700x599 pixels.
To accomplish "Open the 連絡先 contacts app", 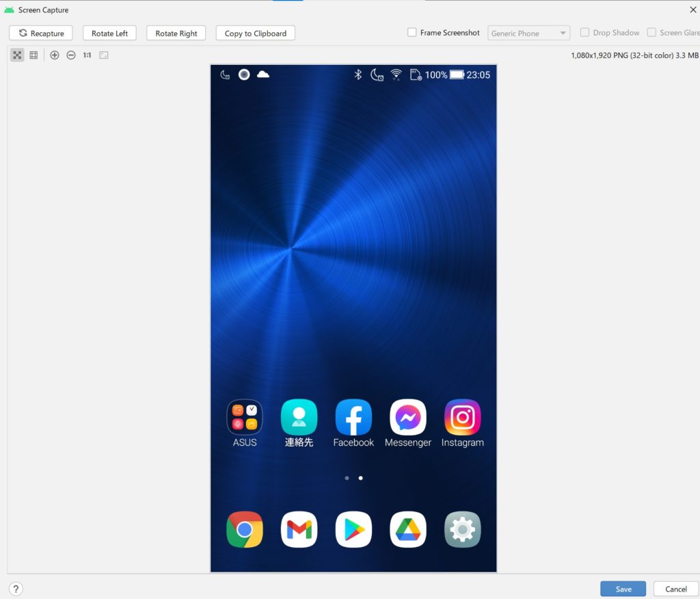I will point(299,417).
